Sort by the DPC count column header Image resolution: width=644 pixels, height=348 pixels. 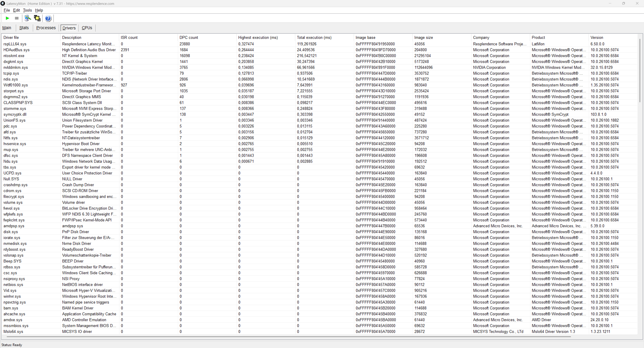coord(189,38)
